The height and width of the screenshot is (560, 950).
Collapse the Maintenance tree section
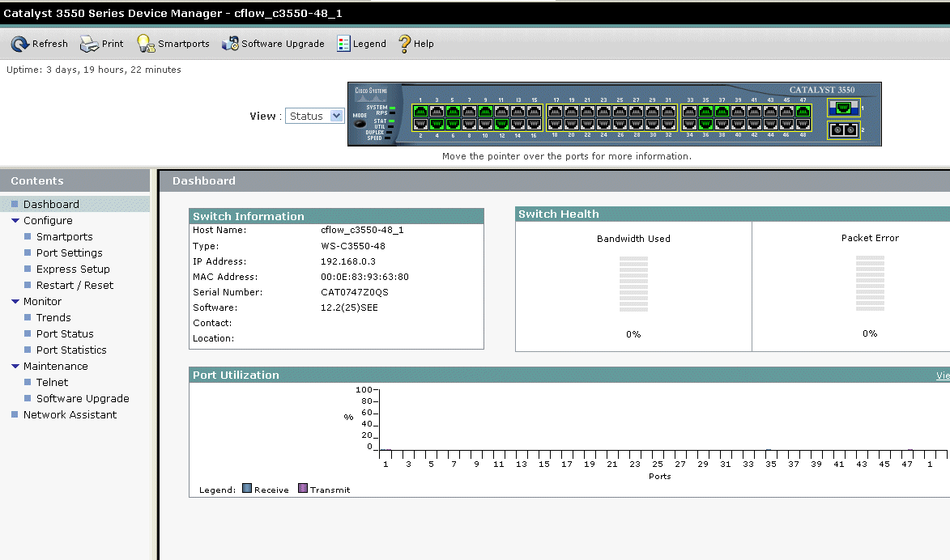coord(15,366)
